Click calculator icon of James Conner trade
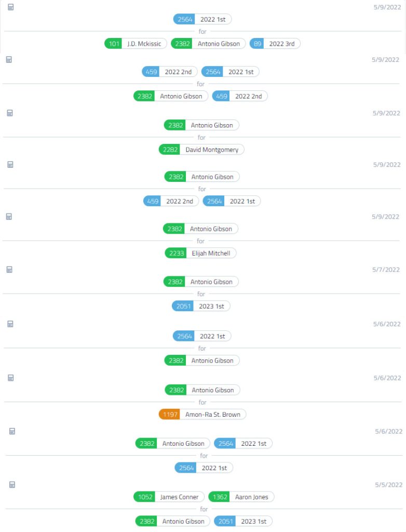 pos(12,485)
